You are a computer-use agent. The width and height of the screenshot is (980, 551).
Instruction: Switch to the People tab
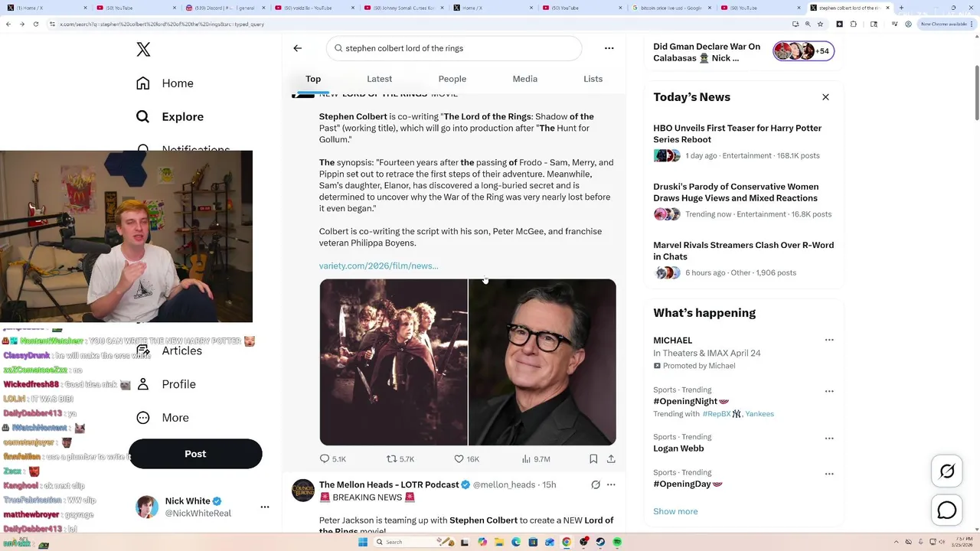tap(452, 79)
